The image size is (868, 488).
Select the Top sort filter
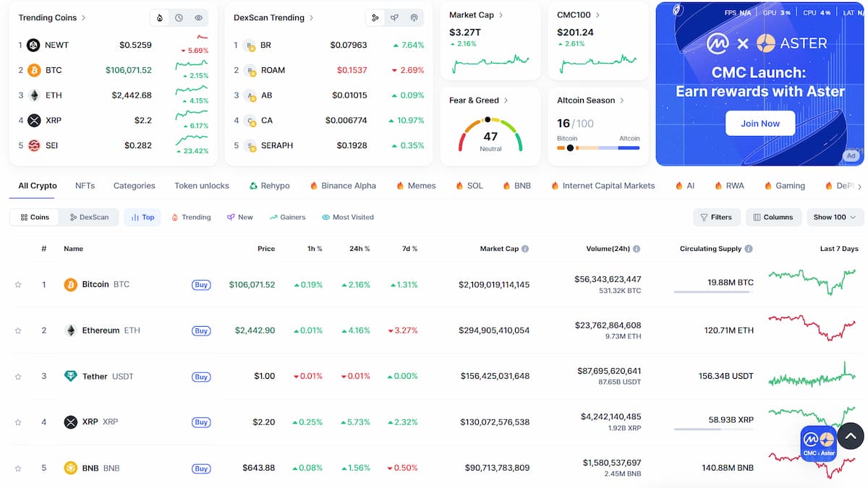pyautogui.click(x=142, y=217)
